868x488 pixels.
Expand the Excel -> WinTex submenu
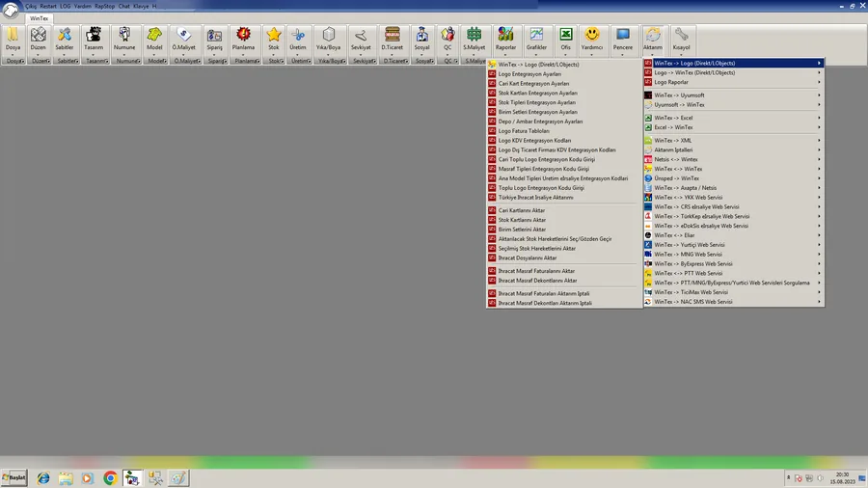coord(734,127)
